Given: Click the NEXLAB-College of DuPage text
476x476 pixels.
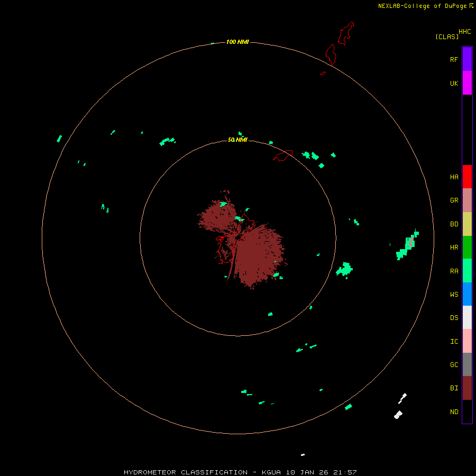Looking at the screenshot, I should point(422,6).
